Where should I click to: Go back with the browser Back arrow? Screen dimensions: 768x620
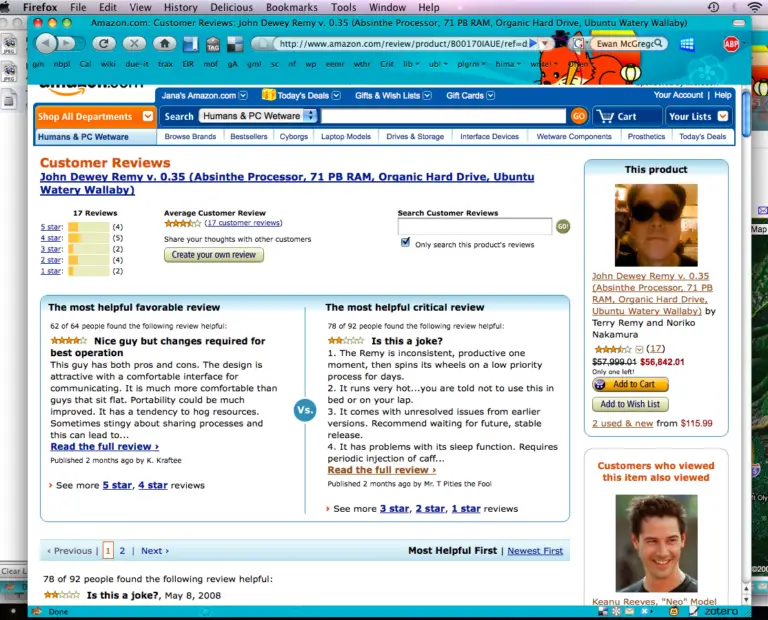46,44
